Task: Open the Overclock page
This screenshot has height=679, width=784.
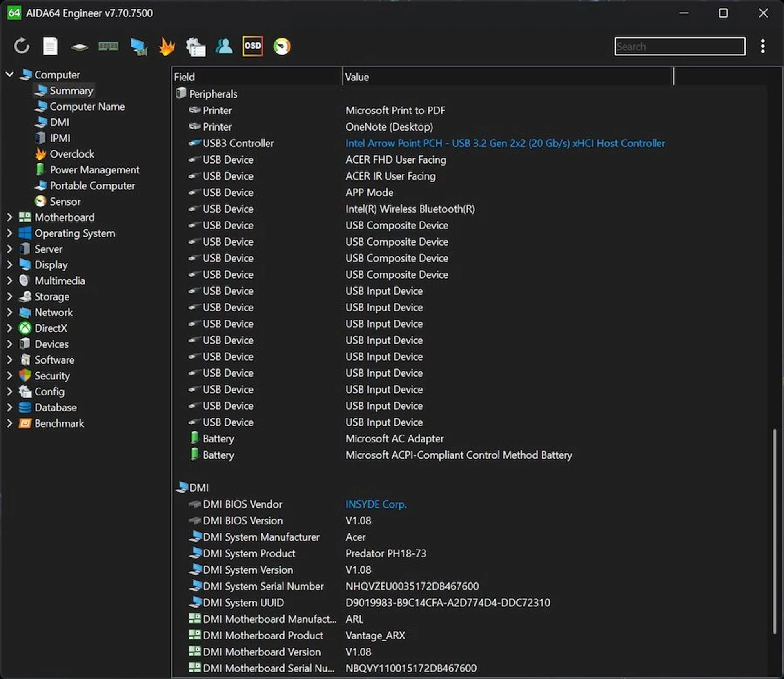Action: pos(64,154)
